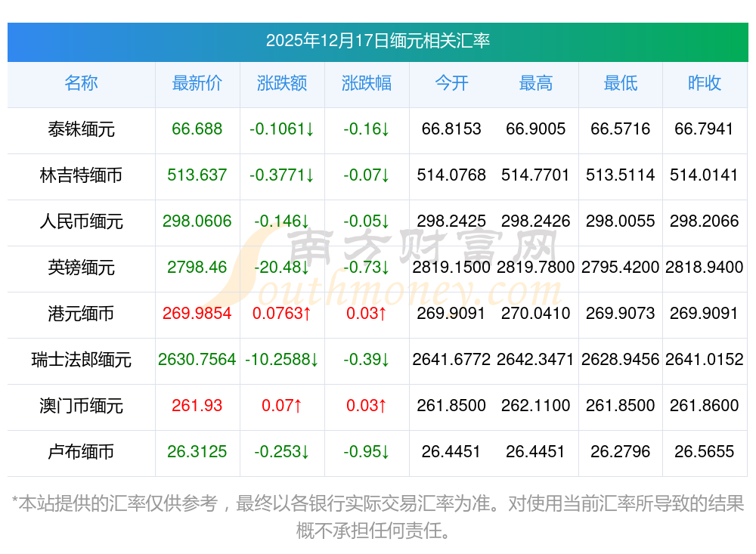The image size is (756, 554).
Task: Click the 最低 column header
Action: 621,83
